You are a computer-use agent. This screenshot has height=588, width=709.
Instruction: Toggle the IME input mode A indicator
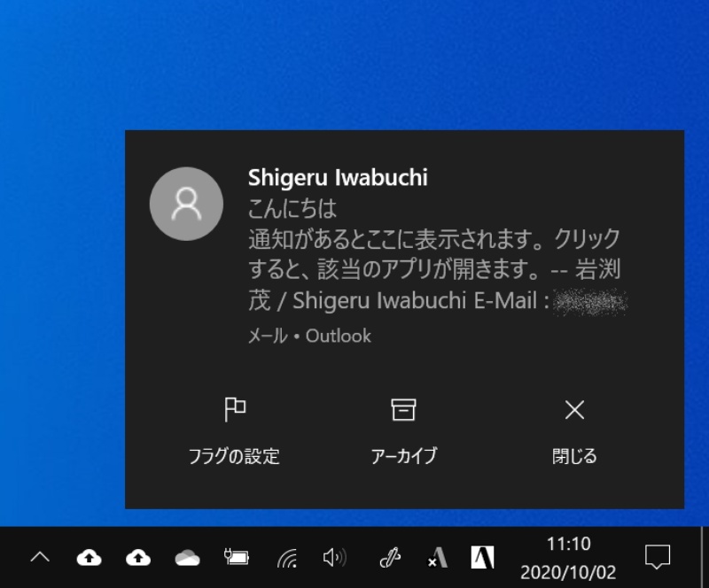pyautogui.click(x=437, y=558)
